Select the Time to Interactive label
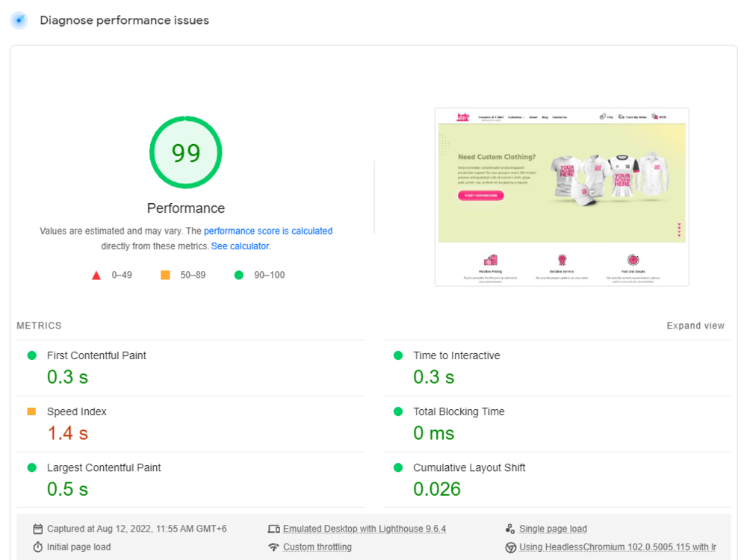The height and width of the screenshot is (560, 747). click(x=456, y=355)
